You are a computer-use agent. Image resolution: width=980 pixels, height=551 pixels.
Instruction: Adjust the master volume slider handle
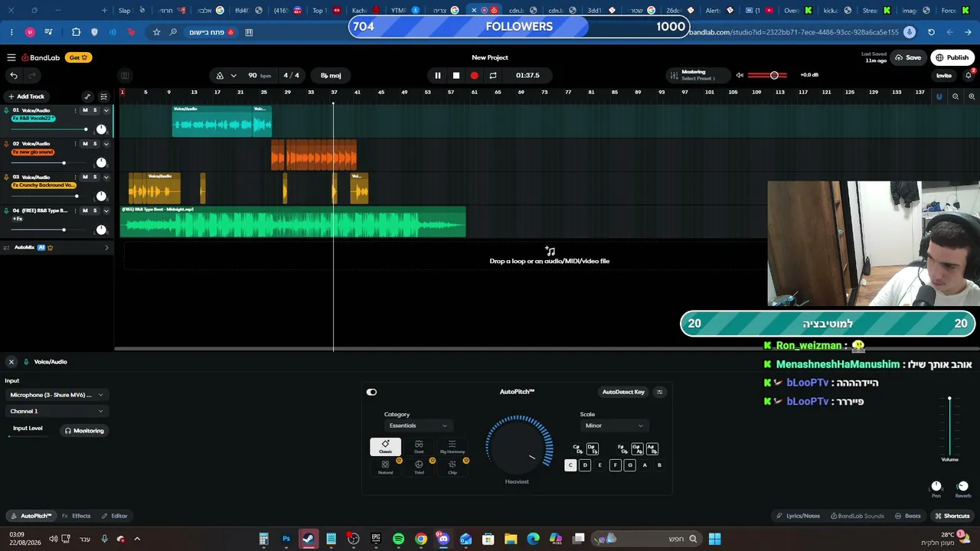[774, 75]
